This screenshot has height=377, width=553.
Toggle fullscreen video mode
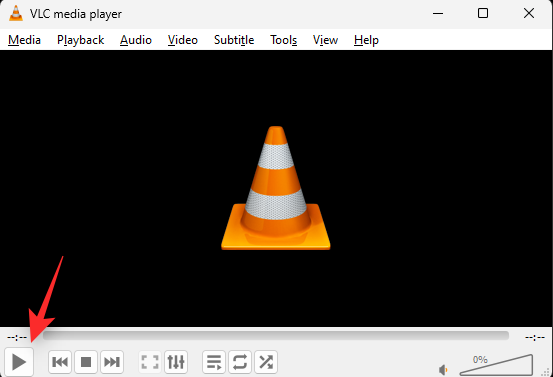[150, 362]
